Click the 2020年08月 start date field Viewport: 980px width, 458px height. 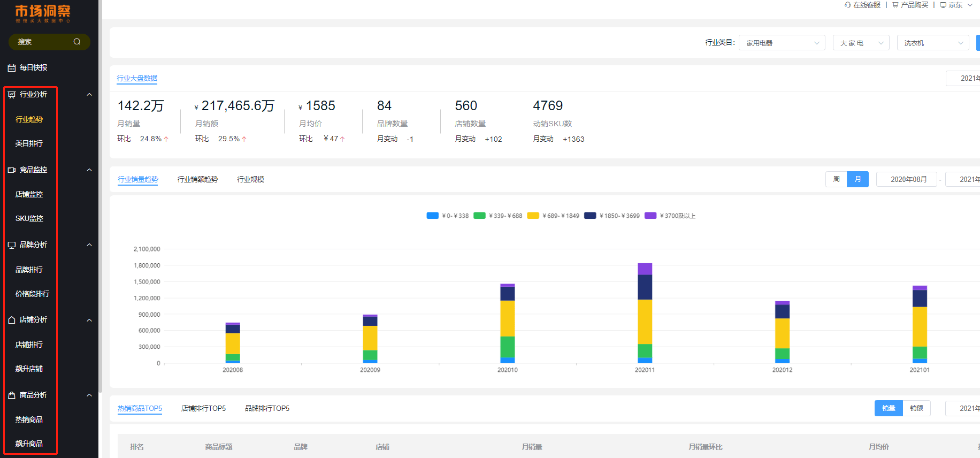[907, 179]
